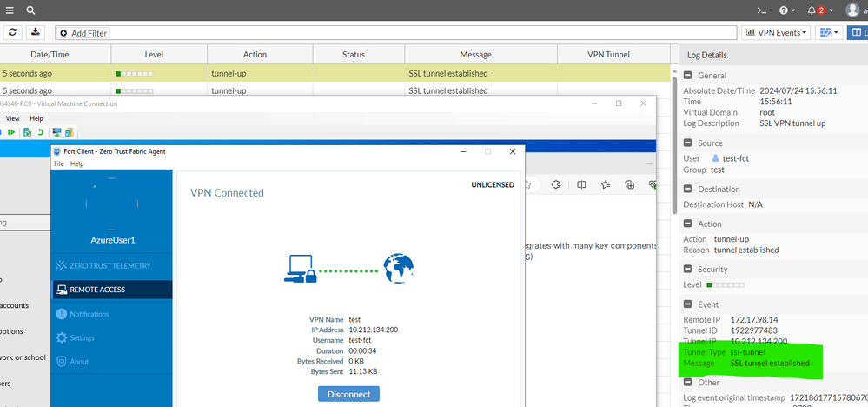Click the Enhanced Session monitor icon
868x407 pixels.
(56, 132)
